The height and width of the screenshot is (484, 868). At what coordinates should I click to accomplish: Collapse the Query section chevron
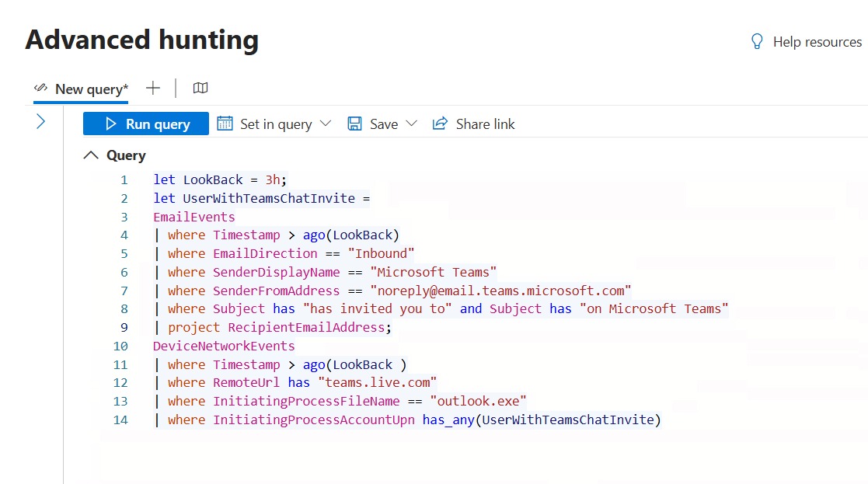tap(91, 155)
